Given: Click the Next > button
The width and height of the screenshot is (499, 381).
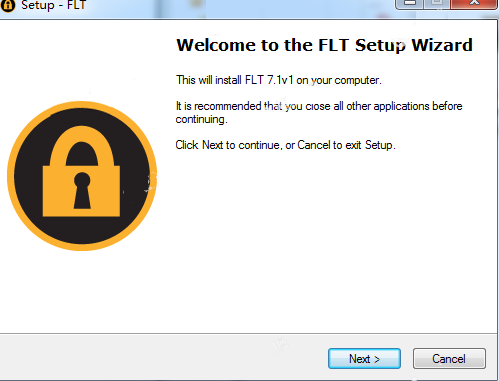Looking at the screenshot, I should pos(364,359).
